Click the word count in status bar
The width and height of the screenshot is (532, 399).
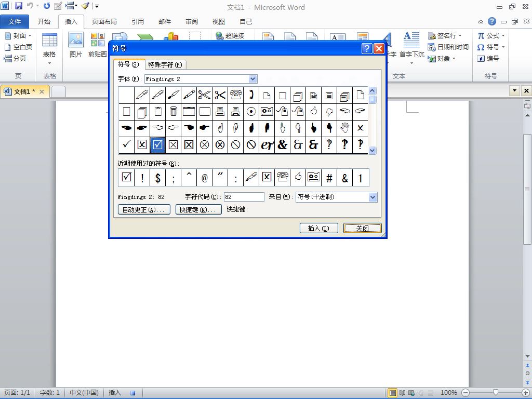click(x=49, y=393)
